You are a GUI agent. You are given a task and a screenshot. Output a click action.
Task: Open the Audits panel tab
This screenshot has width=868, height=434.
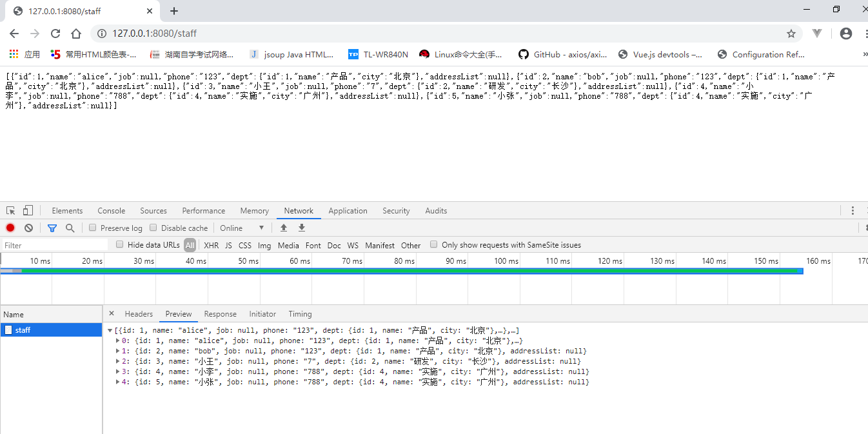pyautogui.click(x=436, y=211)
